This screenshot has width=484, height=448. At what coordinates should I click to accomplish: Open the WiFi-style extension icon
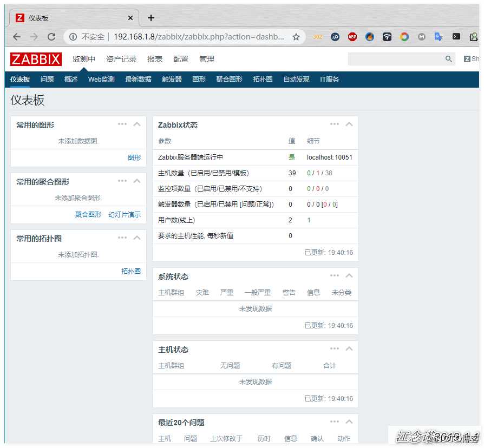(x=387, y=37)
